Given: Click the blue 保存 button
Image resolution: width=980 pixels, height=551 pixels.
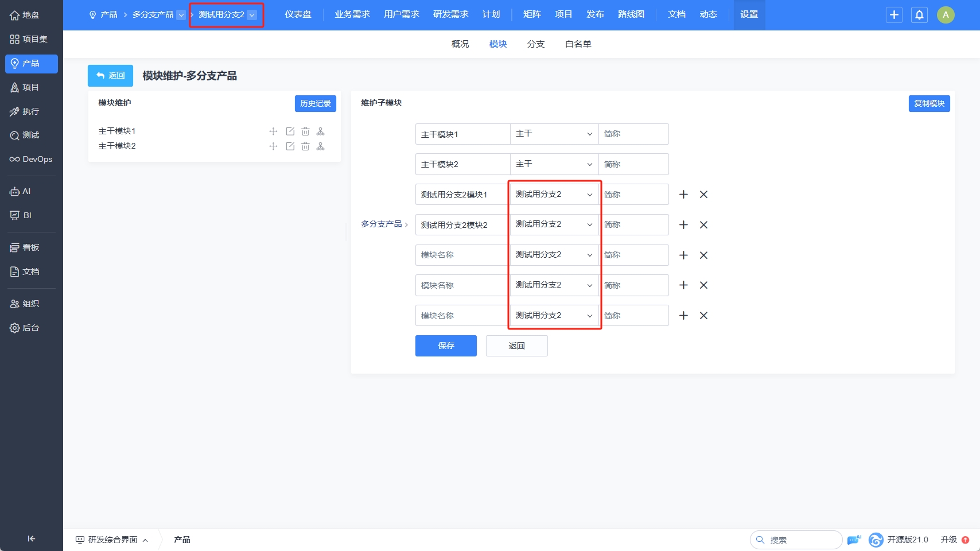Looking at the screenshot, I should pos(446,346).
